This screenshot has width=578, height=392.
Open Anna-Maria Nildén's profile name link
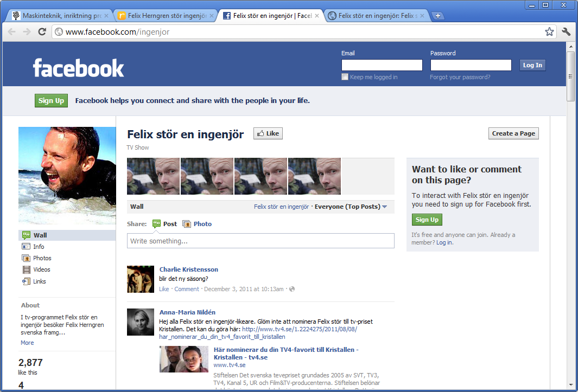[187, 312]
